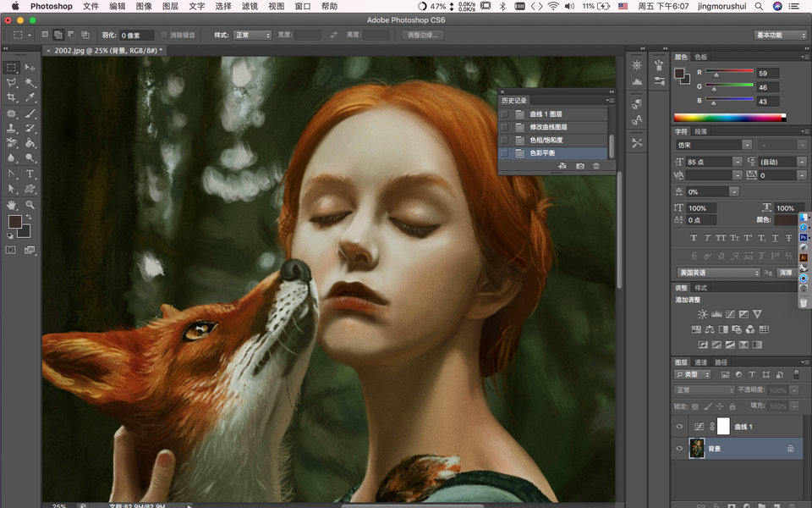
Task: Switch to the 色板 (Swatches) tab
Action: pyautogui.click(x=700, y=57)
